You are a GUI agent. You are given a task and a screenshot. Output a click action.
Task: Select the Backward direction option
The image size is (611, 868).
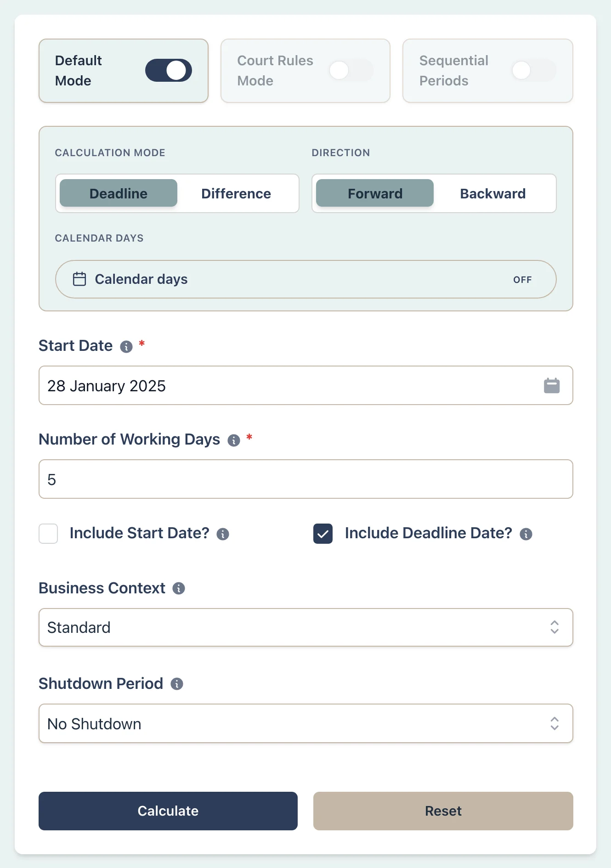(x=492, y=193)
